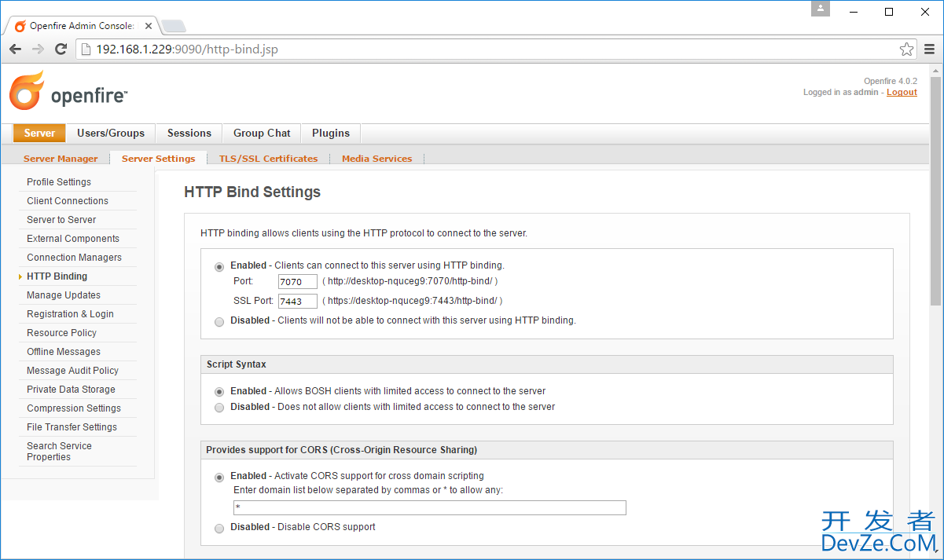Open Profile Settings in sidebar
The height and width of the screenshot is (560, 944).
[59, 182]
